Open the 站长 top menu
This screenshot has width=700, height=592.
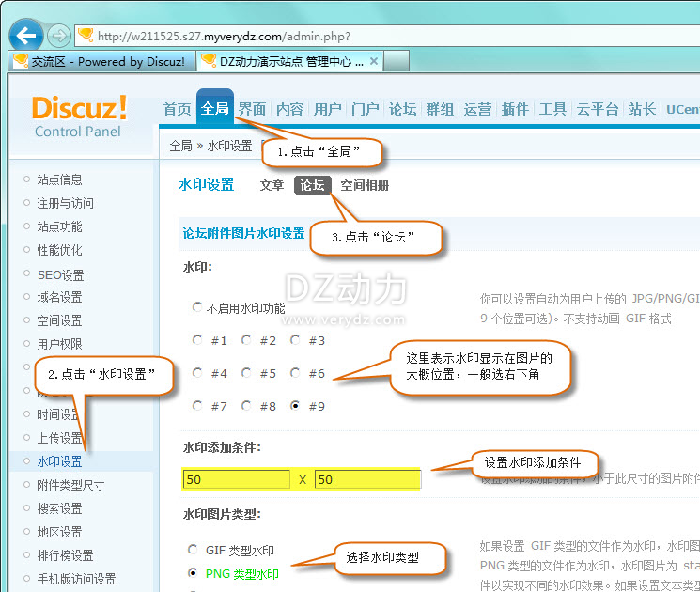click(x=642, y=109)
